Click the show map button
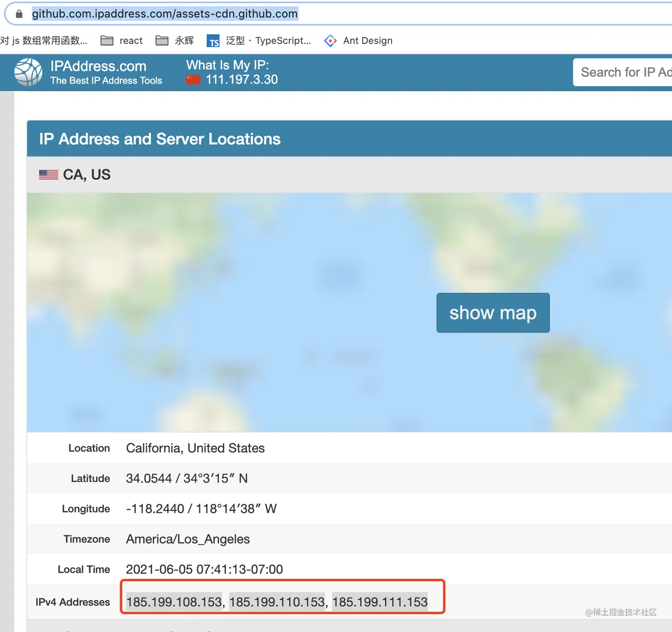Image resolution: width=672 pixels, height=632 pixels. (493, 312)
